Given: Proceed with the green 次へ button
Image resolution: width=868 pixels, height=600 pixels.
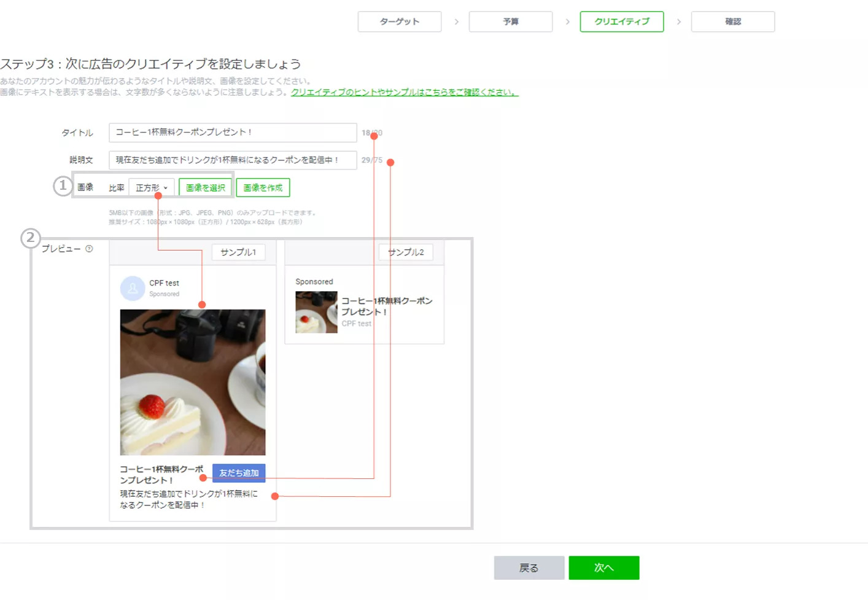Looking at the screenshot, I should pos(603,567).
